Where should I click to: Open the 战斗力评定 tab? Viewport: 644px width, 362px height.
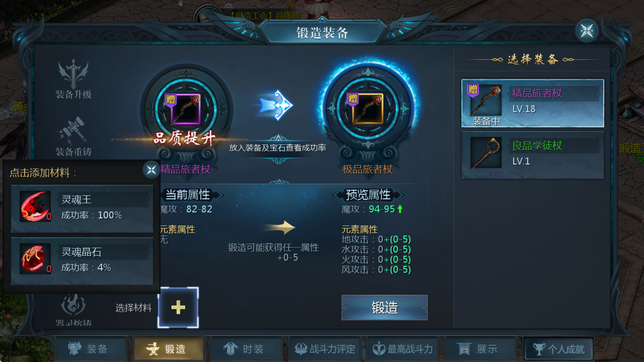(x=324, y=349)
